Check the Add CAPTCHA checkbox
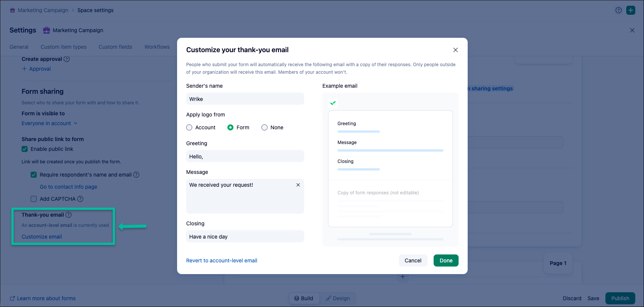 coord(34,199)
